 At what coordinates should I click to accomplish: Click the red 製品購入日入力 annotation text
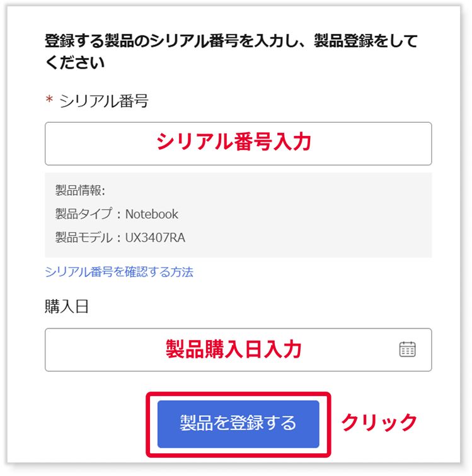(234, 349)
